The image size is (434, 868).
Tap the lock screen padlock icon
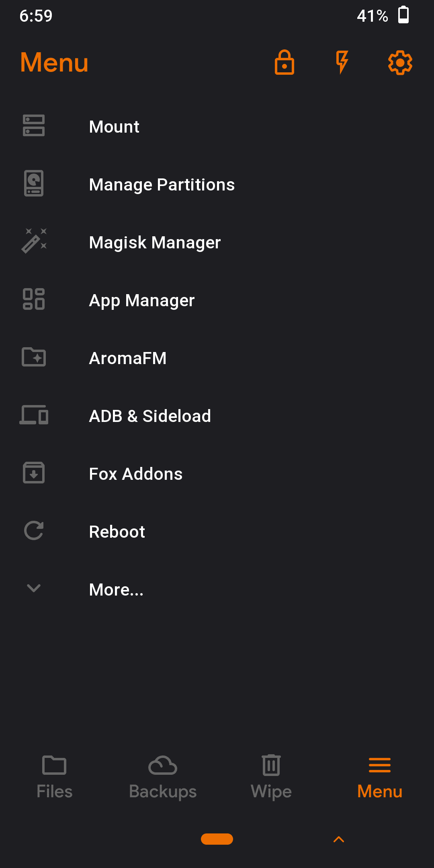(x=285, y=63)
